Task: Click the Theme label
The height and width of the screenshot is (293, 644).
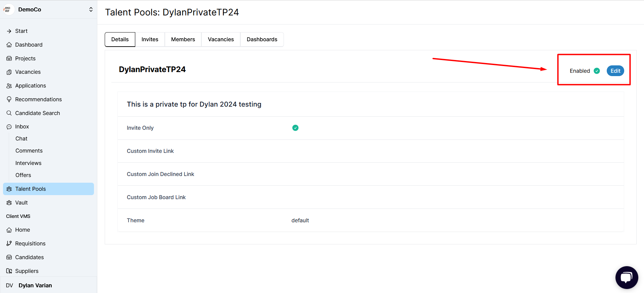Action: (136, 220)
